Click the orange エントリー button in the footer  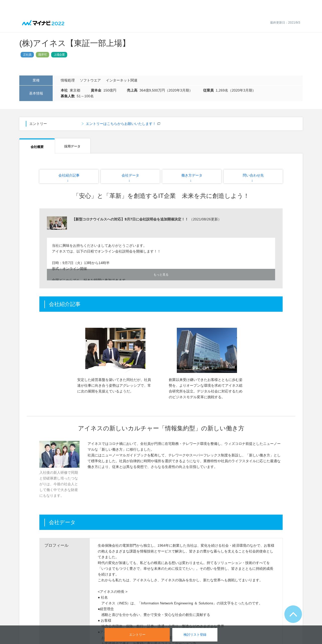(x=137, y=634)
